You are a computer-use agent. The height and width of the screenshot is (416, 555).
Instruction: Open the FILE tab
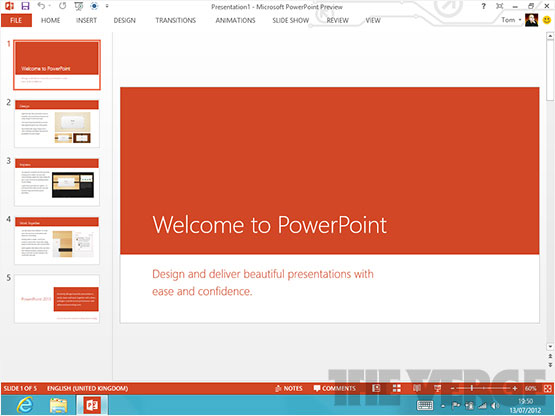coord(16,21)
